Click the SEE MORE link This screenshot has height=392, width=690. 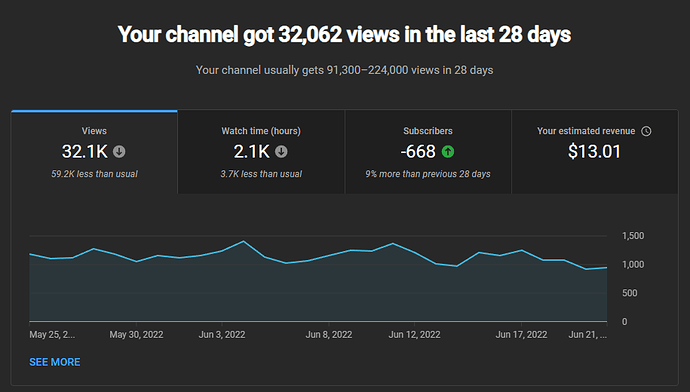55,362
